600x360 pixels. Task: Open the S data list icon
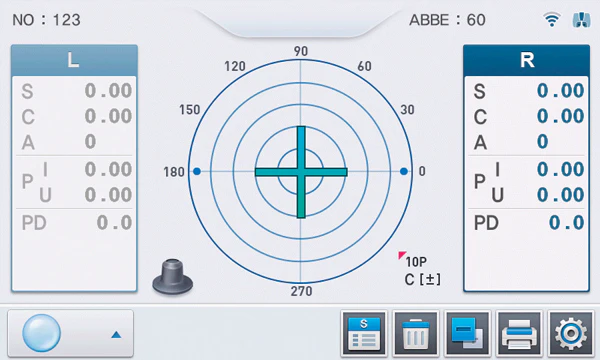click(x=364, y=333)
